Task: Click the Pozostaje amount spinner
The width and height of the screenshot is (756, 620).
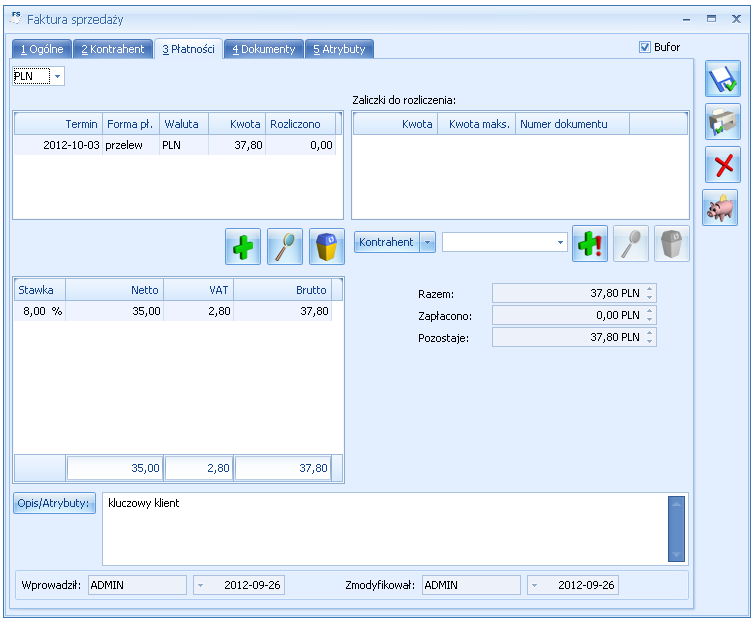Action: (649, 337)
